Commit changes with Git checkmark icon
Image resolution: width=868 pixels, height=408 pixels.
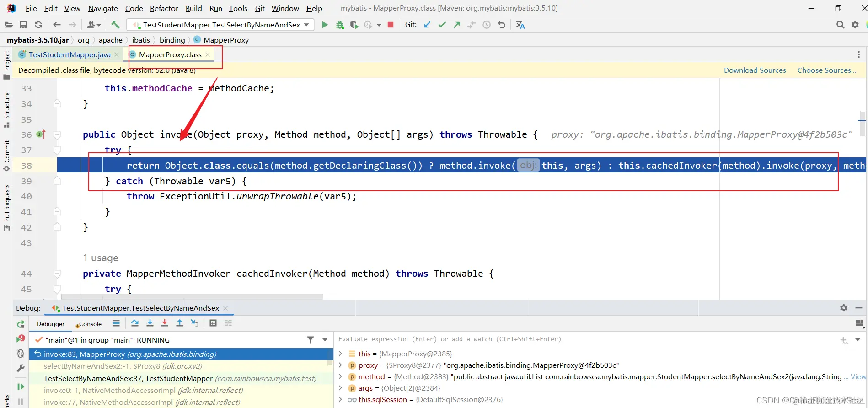pyautogui.click(x=442, y=25)
